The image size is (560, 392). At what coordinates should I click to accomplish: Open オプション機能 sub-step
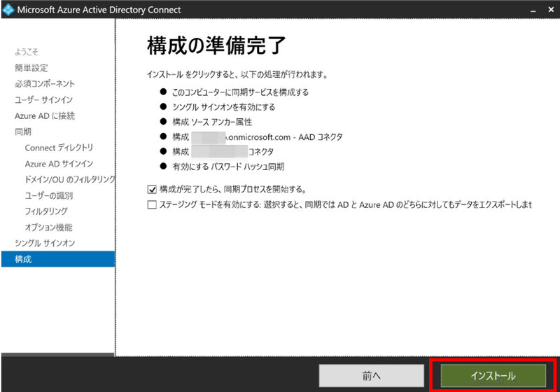48,227
